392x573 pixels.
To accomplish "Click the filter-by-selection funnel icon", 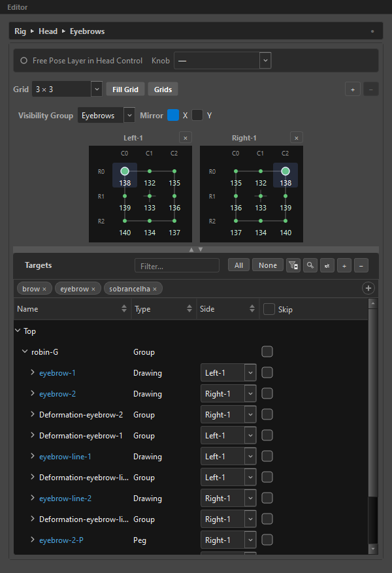I will [x=293, y=265].
